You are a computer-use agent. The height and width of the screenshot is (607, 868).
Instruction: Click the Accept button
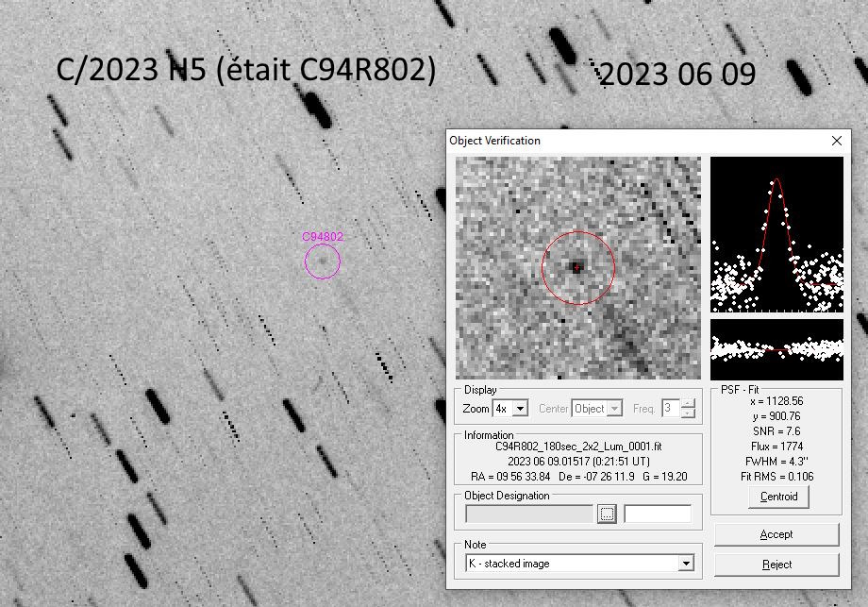coord(776,534)
